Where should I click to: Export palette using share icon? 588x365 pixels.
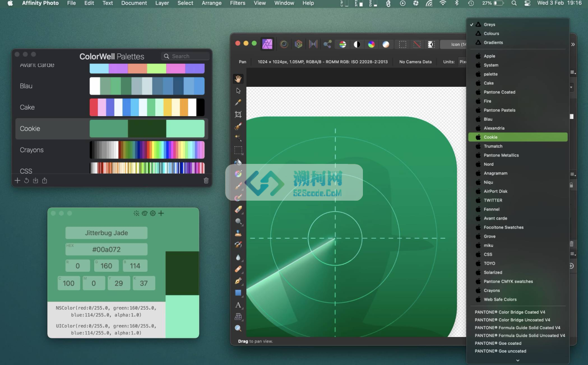[45, 180]
